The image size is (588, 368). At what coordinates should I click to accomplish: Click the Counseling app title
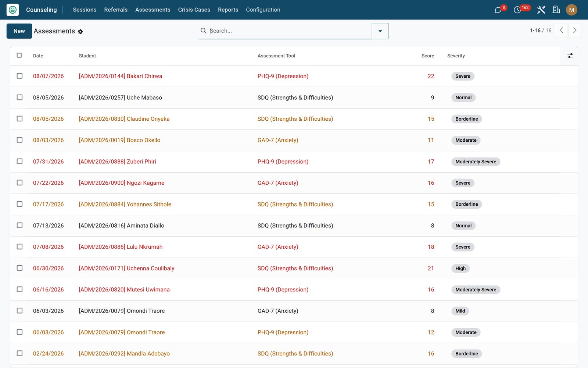coord(42,10)
